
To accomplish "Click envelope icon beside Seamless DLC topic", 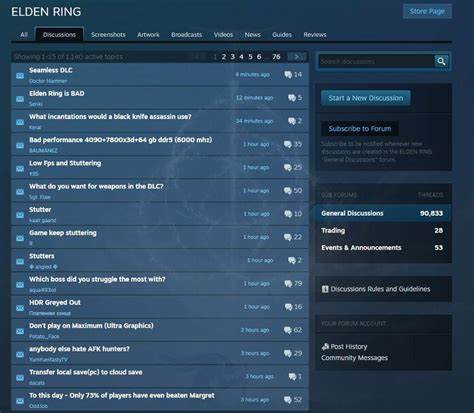I will click(x=20, y=76).
